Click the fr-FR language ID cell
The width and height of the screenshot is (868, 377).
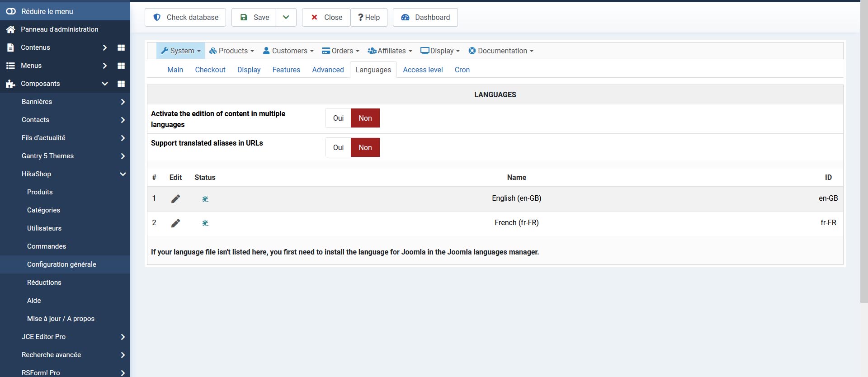coord(828,223)
